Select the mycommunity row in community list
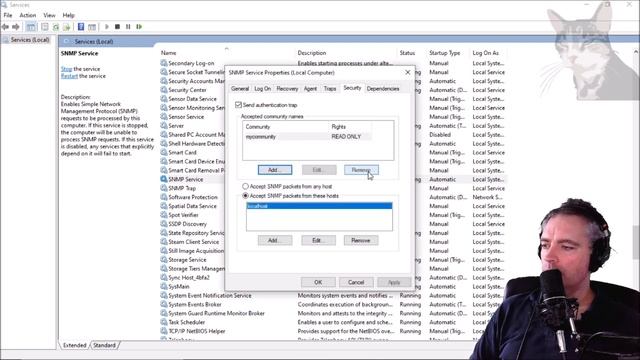Image resolution: width=640 pixels, height=360 pixels. click(x=308, y=137)
